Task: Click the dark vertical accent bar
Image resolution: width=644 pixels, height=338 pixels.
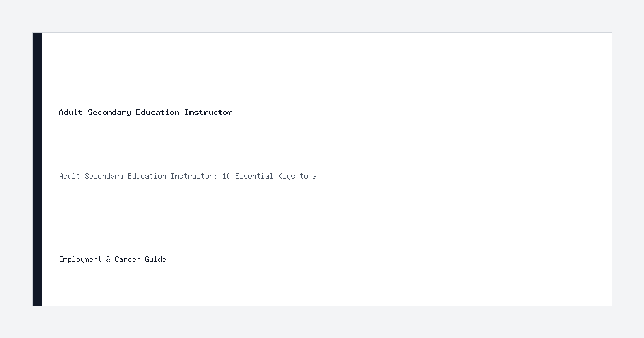Action: point(38,169)
